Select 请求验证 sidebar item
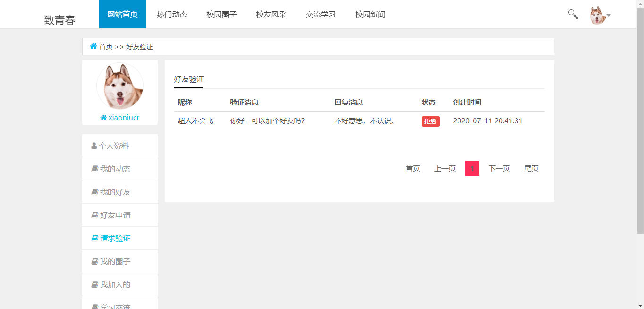 click(x=120, y=239)
